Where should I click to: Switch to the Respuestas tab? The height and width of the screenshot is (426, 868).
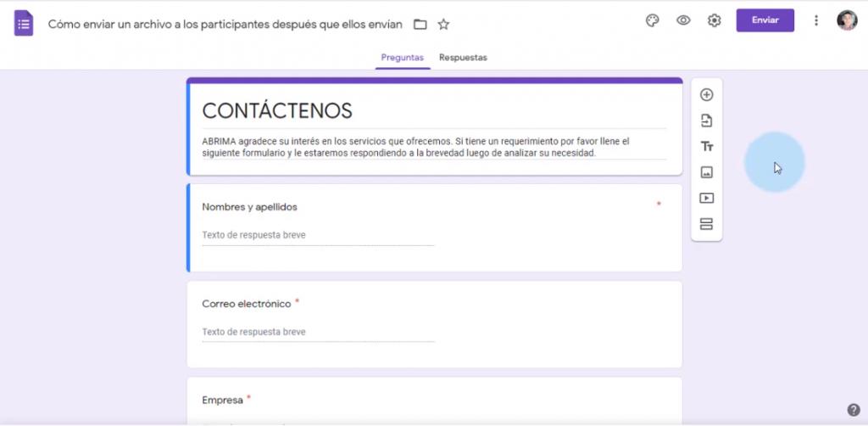(x=463, y=58)
